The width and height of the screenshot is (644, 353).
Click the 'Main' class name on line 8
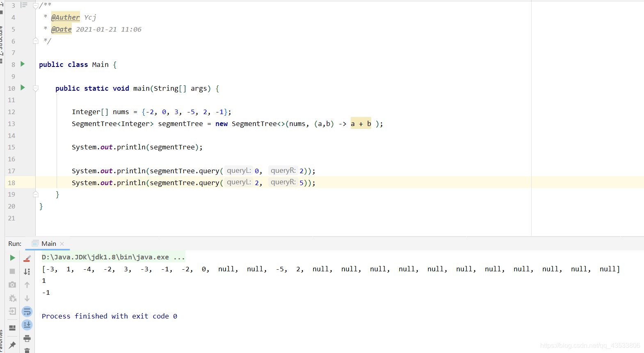(x=100, y=64)
